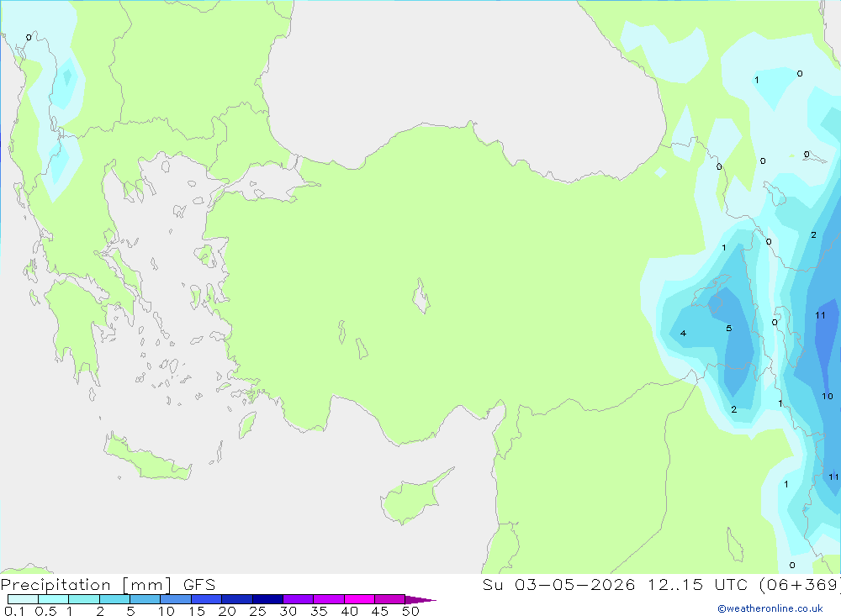The image size is (841, 616).
Task: Click the "(06+369)" forecast run text
Action: coord(800,585)
